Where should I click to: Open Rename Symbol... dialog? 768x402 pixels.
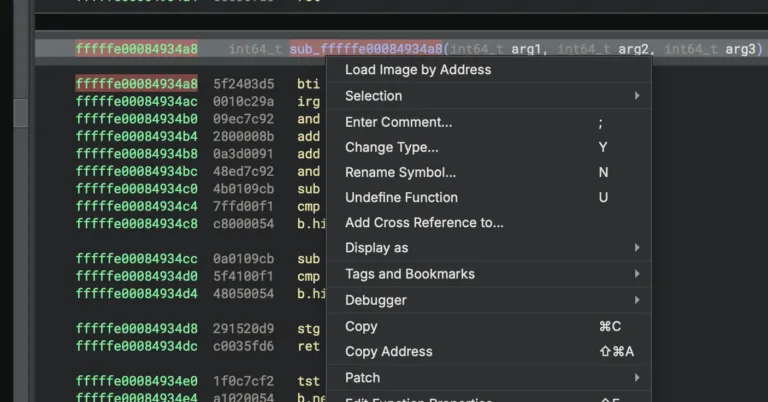(x=400, y=172)
